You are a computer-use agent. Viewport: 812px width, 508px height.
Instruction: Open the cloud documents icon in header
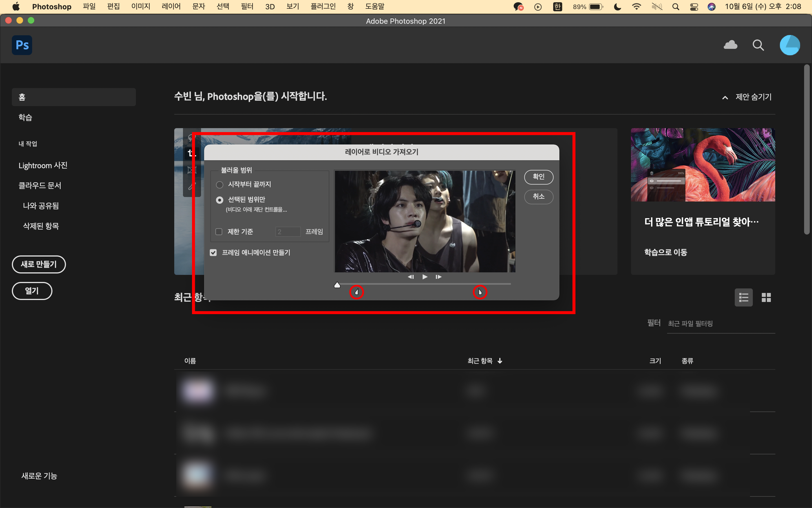pos(731,45)
